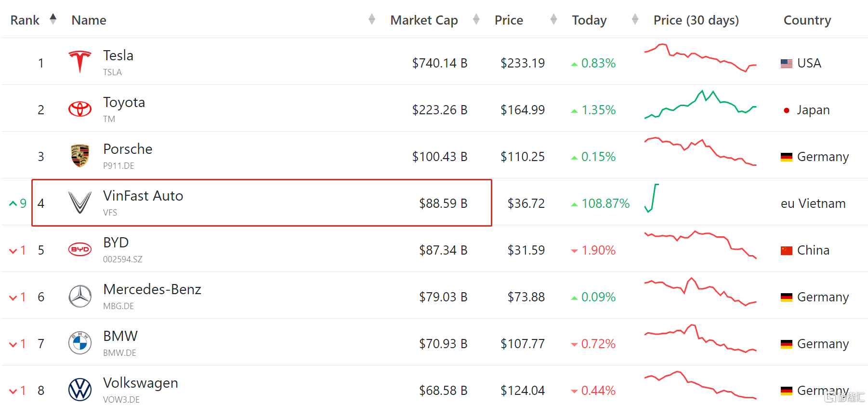Click the USA flag icon
This screenshot has width=868, height=406.
click(x=787, y=63)
